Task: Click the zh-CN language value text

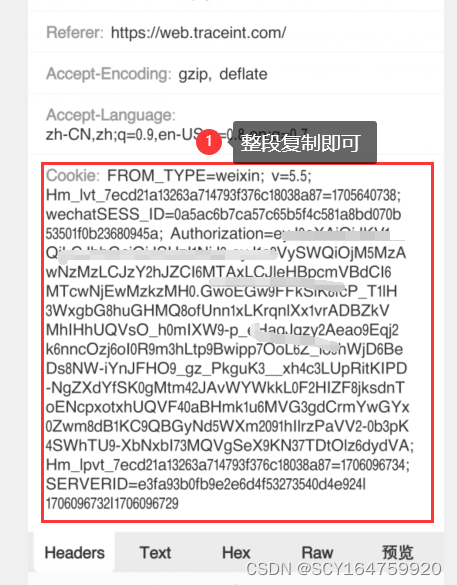Action: click(x=125, y=134)
